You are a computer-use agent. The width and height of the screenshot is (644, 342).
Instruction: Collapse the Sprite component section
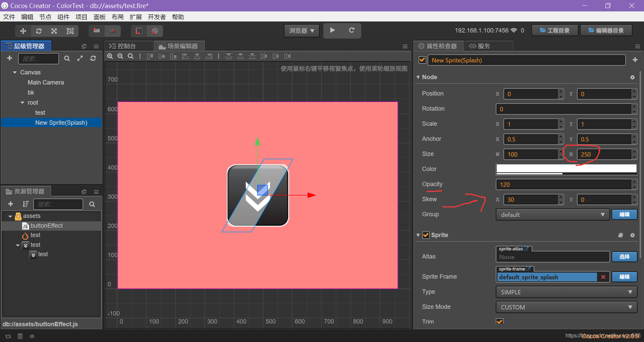pos(418,235)
